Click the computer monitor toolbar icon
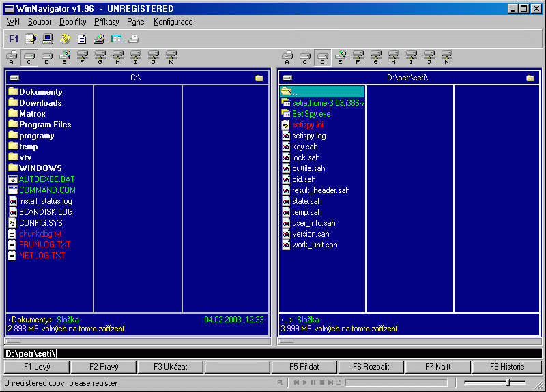This screenshot has width=546, height=392. tap(48, 39)
